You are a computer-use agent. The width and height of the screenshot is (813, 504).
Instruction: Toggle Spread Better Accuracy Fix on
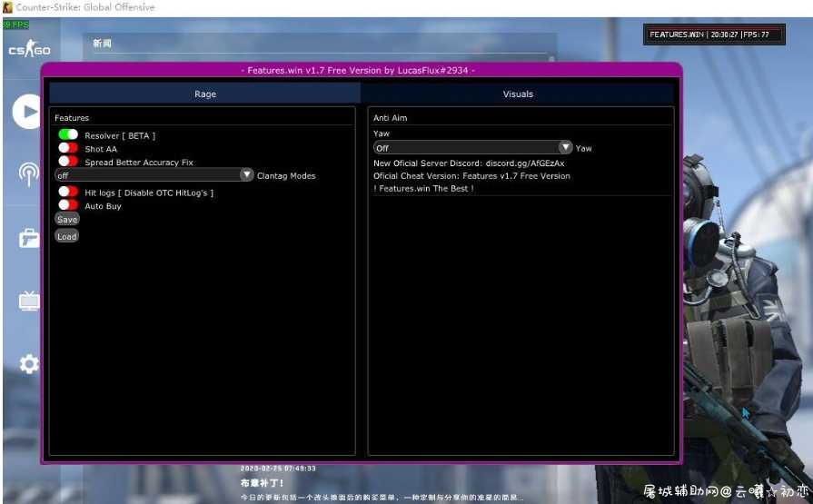pos(68,162)
